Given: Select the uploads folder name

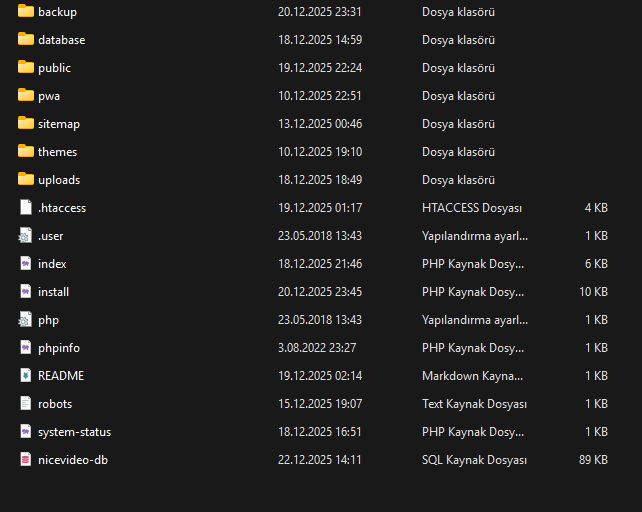Looking at the screenshot, I should click(x=59, y=180).
